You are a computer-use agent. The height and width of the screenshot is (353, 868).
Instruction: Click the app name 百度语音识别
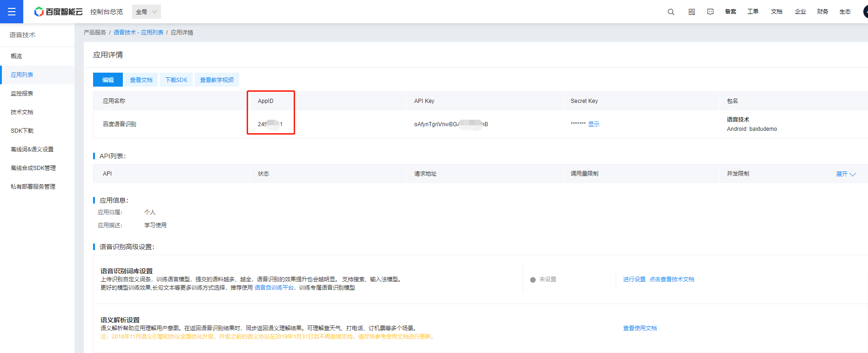[x=120, y=124]
